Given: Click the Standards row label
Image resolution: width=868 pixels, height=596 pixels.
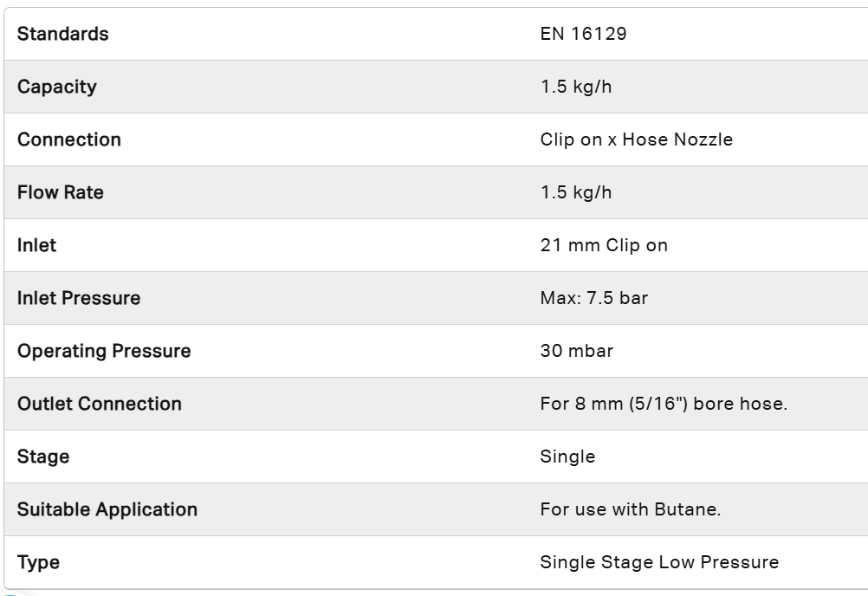Looking at the screenshot, I should 62,34.
